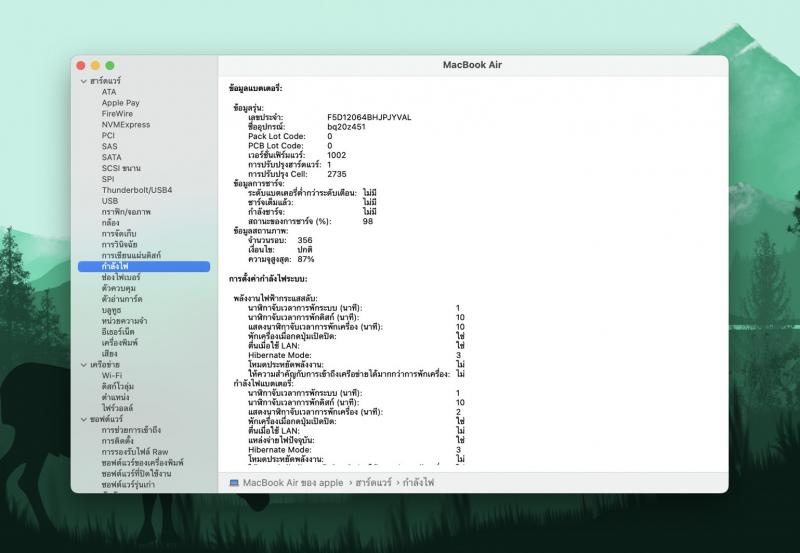Click the MacBook Air laptop icon in path bar
Viewport: 800px width, 553px height.
click(x=234, y=482)
